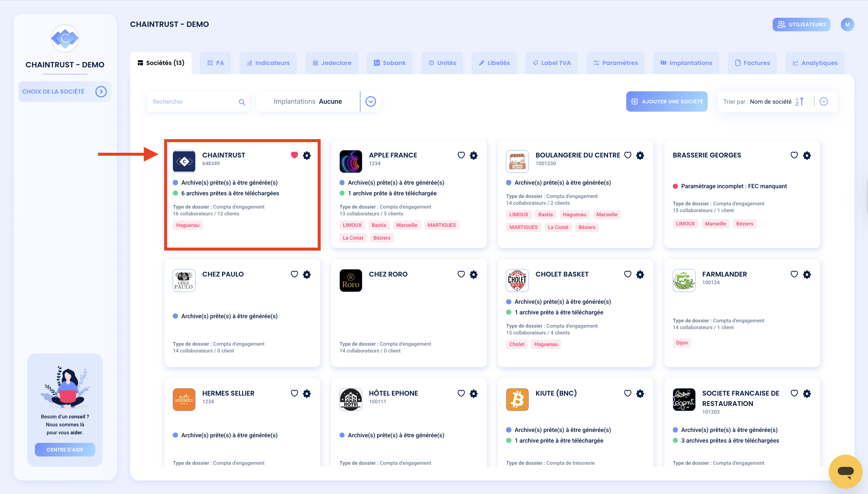Toggle favorite heart on APPLE FRANCE card
Screen dimensions: 868x494
461,155
